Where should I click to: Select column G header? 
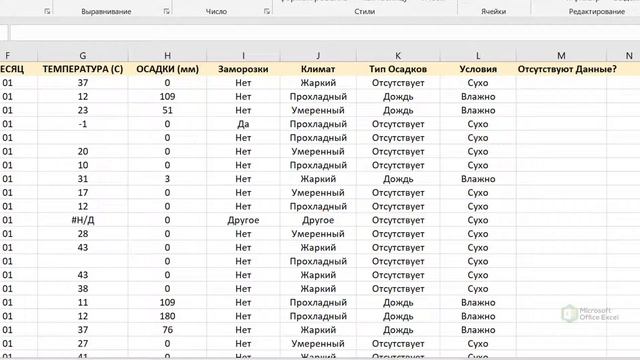[x=83, y=56]
